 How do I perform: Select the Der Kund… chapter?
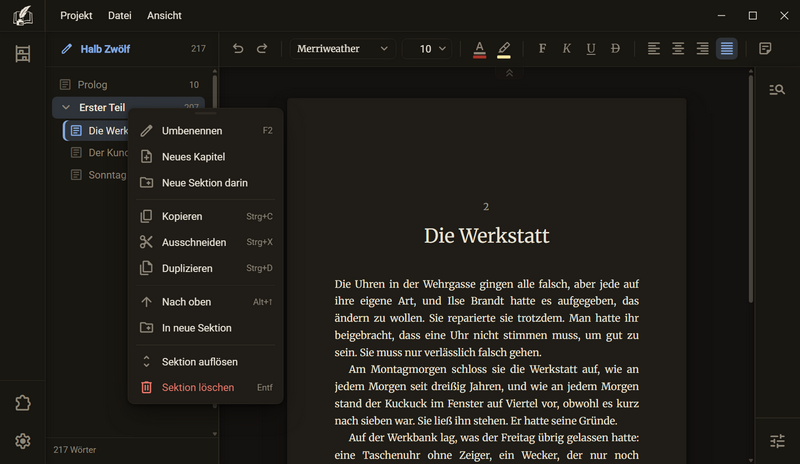pos(96,153)
